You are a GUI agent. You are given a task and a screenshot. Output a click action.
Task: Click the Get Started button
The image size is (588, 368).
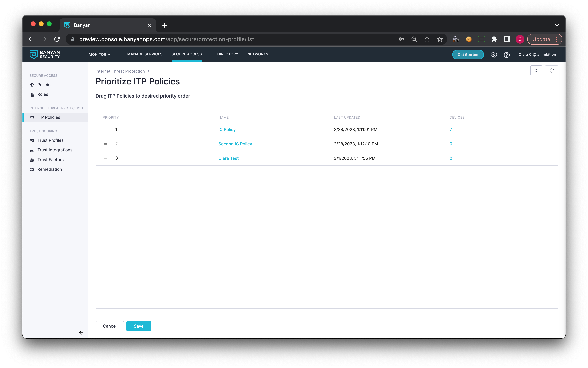click(468, 55)
